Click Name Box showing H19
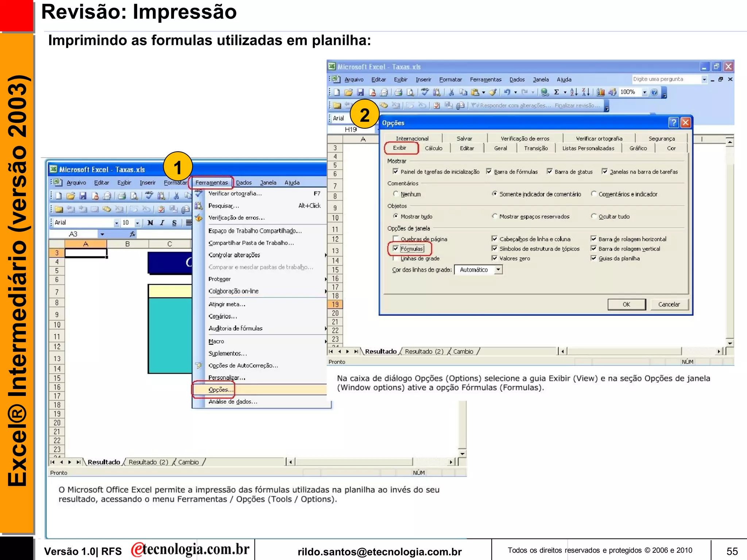Screen dimensions: 747x560 tap(351, 129)
